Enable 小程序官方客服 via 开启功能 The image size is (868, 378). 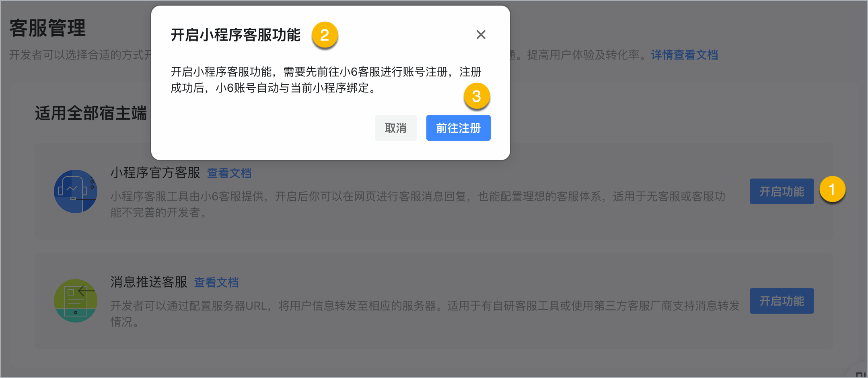point(782,191)
